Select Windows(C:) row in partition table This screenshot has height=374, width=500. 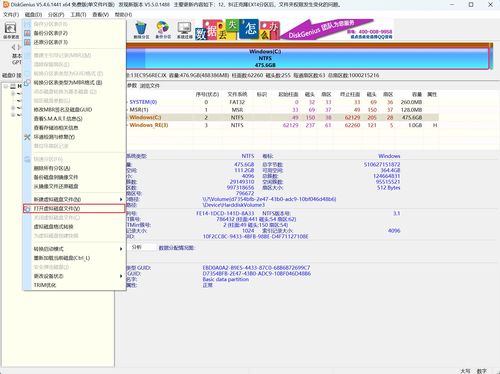click(x=283, y=118)
